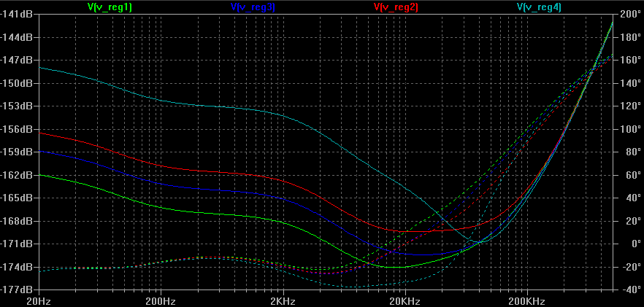Select the V(v_reg2) trace label
This screenshot has height=307, width=644.
point(396,7)
